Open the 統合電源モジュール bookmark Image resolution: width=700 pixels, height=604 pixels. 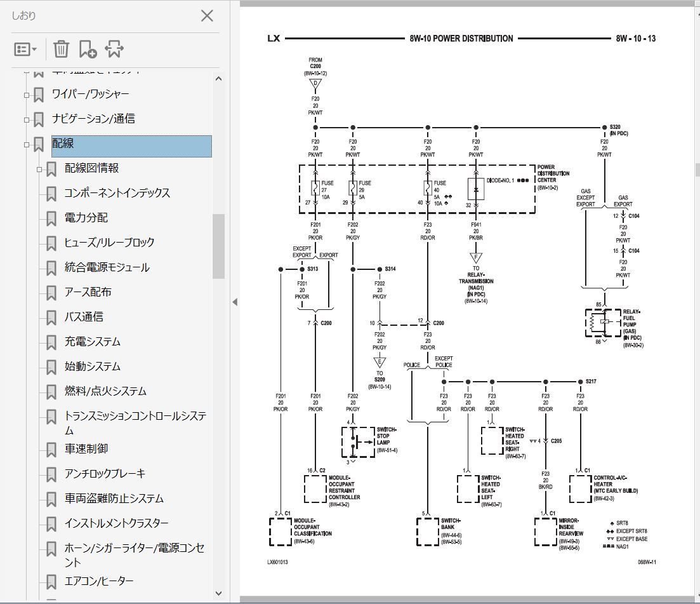click(107, 267)
